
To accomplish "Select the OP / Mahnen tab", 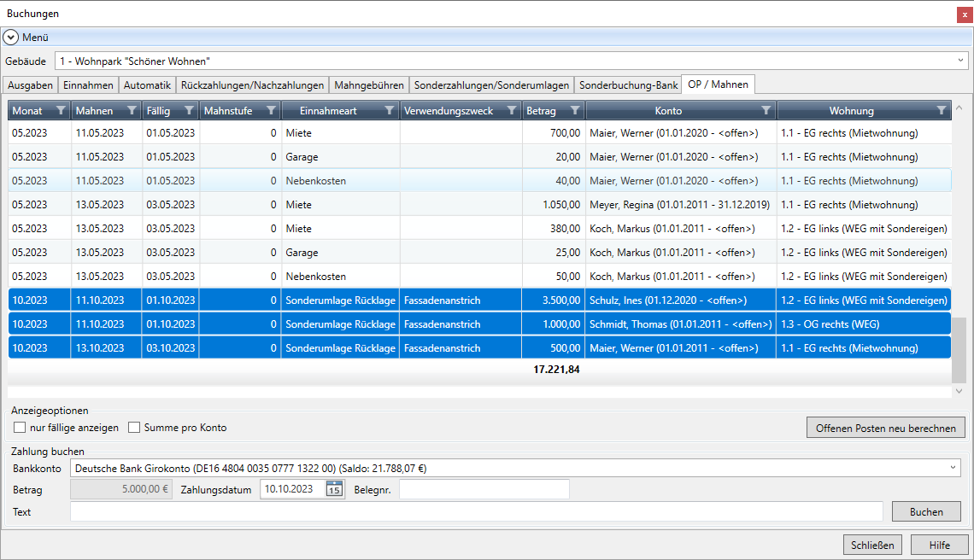I will click(718, 84).
